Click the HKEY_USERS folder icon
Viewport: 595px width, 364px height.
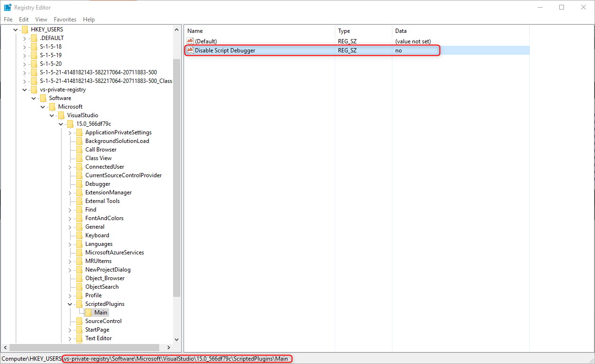[25, 30]
